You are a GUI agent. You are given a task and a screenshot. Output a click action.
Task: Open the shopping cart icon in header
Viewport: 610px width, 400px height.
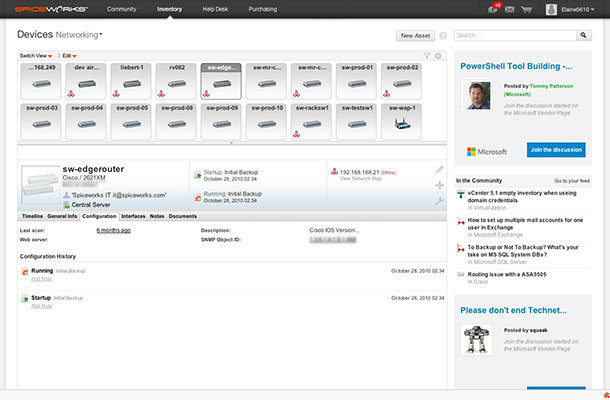pyautogui.click(x=526, y=9)
